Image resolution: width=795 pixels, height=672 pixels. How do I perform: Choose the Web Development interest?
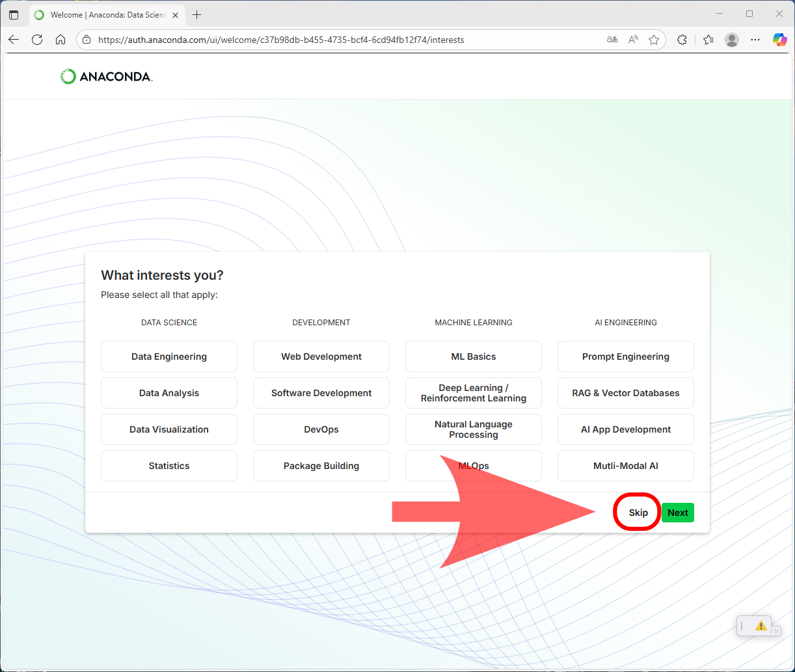321,356
